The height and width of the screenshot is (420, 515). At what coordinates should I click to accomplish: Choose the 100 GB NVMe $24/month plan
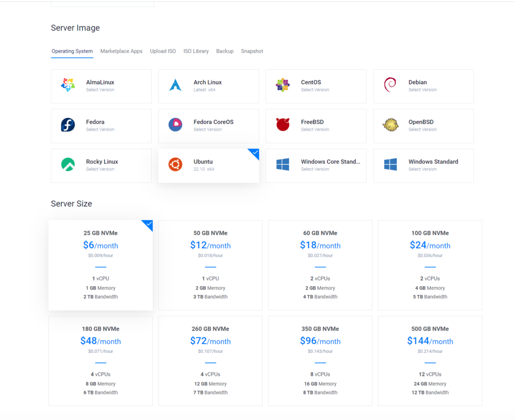[x=430, y=265]
